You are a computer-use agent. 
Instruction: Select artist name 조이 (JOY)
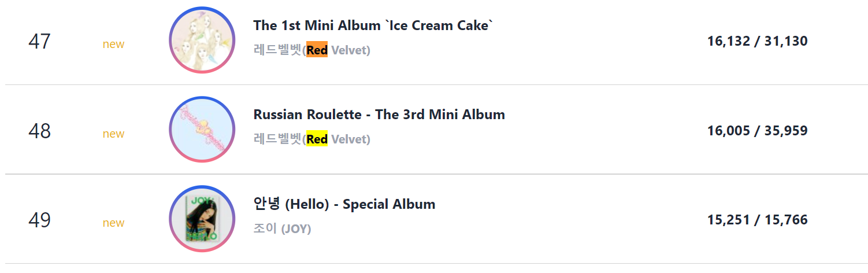pos(282,229)
